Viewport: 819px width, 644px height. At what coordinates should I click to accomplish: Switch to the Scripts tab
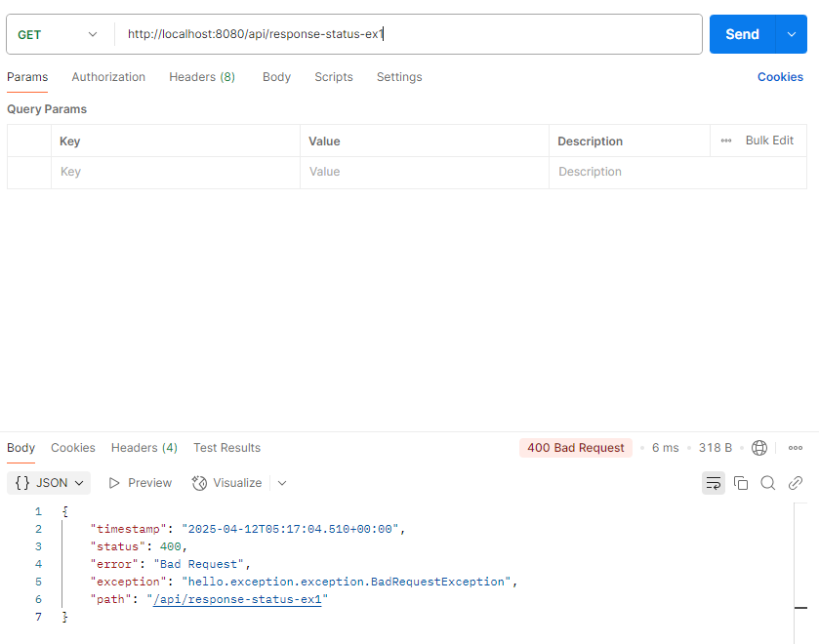click(x=334, y=77)
